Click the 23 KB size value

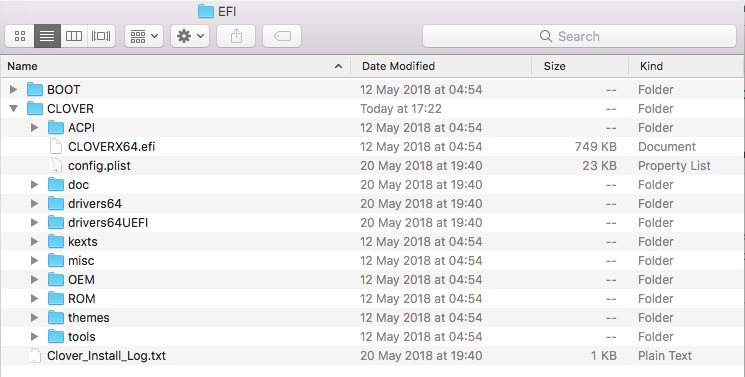pos(600,165)
